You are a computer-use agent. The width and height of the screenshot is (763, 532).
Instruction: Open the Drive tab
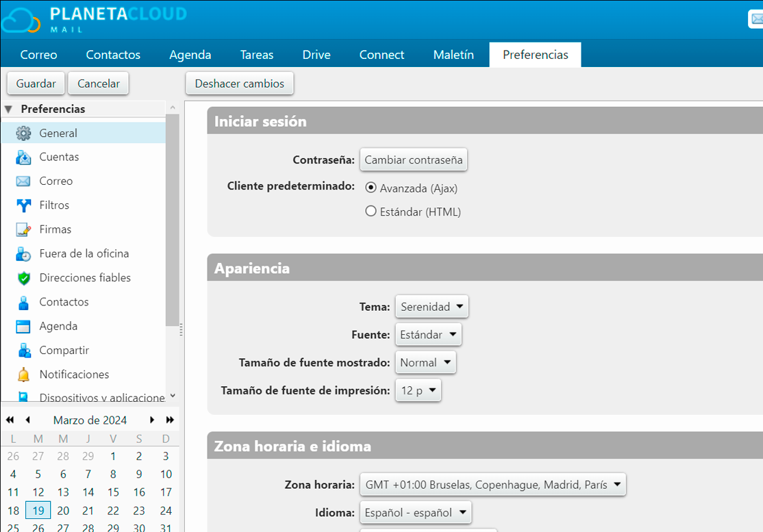tap(316, 55)
